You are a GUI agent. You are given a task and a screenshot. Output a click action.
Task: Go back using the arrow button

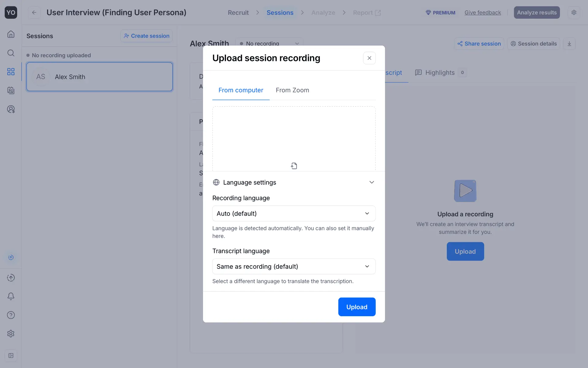pyautogui.click(x=34, y=13)
